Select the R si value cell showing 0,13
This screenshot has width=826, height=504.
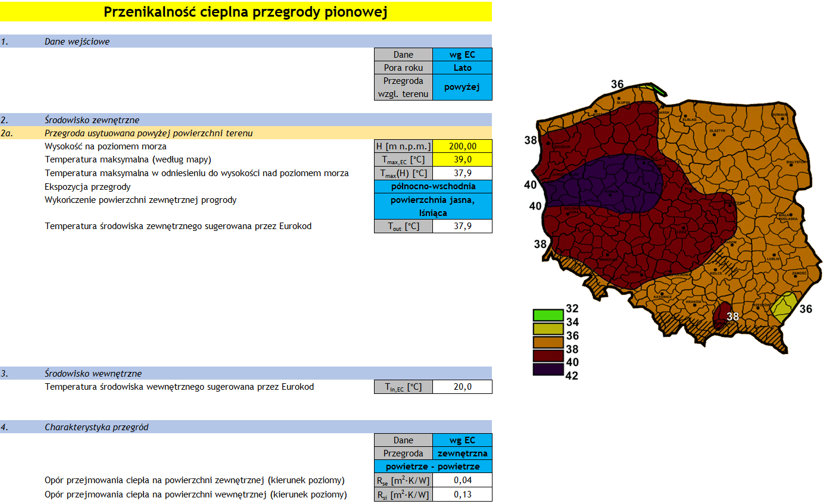pyautogui.click(x=462, y=494)
